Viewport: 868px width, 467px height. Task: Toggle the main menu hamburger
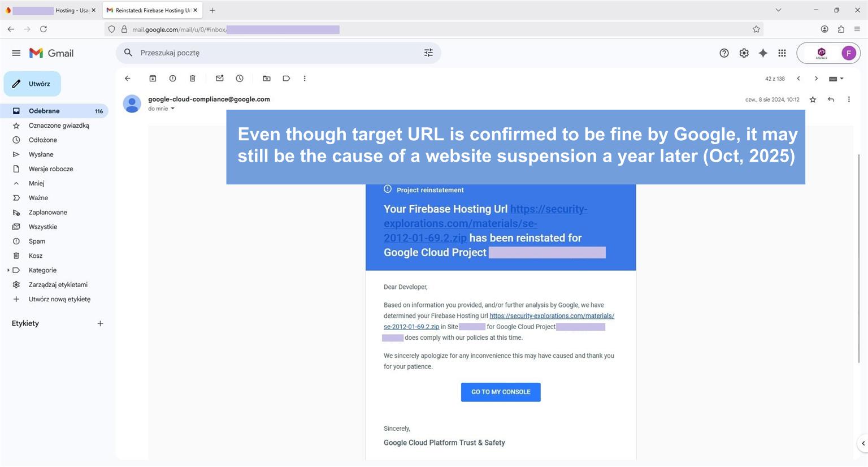16,53
